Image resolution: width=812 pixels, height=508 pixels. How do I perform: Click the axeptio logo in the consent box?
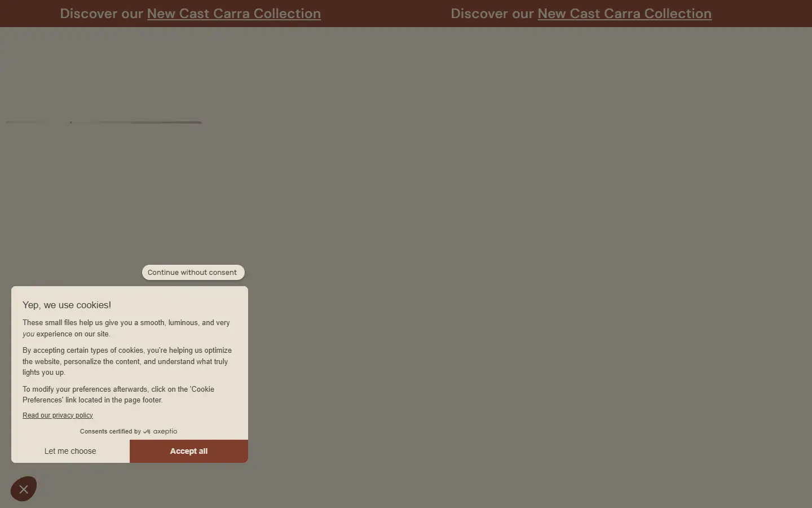tap(160, 431)
